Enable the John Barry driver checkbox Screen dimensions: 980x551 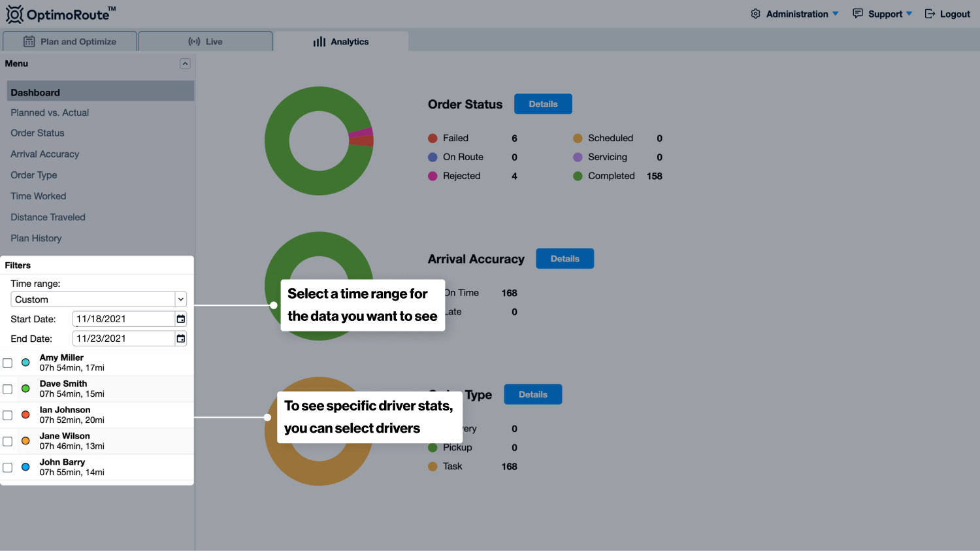[8, 467]
